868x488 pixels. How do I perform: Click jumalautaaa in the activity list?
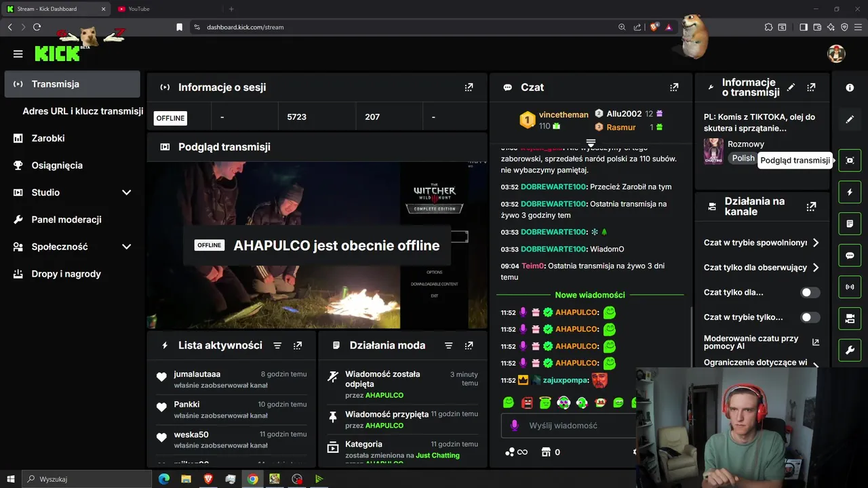pyautogui.click(x=197, y=374)
